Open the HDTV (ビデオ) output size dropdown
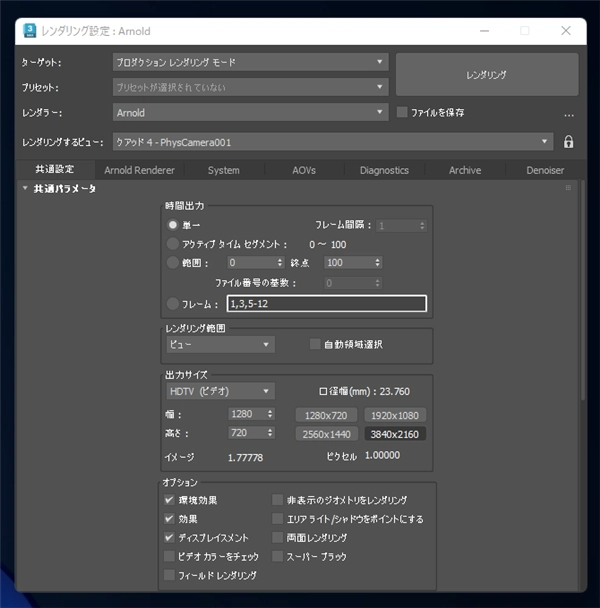This screenshot has width=600, height=608. [x=220, y=391]
